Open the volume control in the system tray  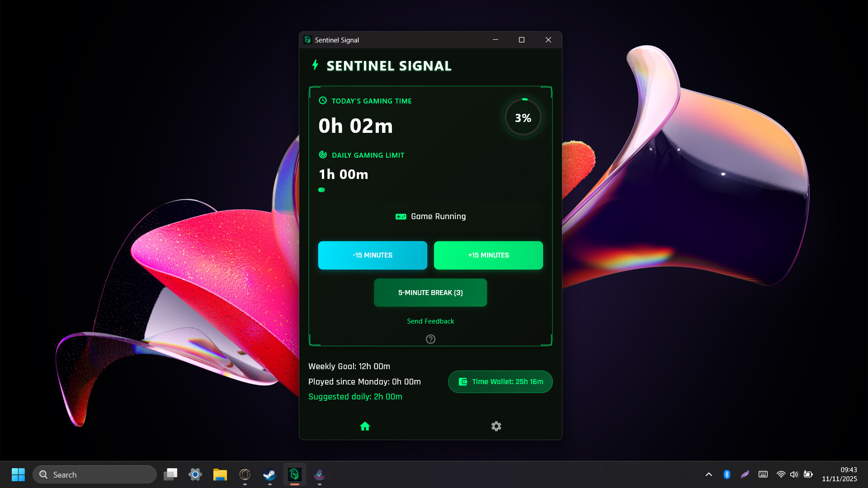point(794,474)
